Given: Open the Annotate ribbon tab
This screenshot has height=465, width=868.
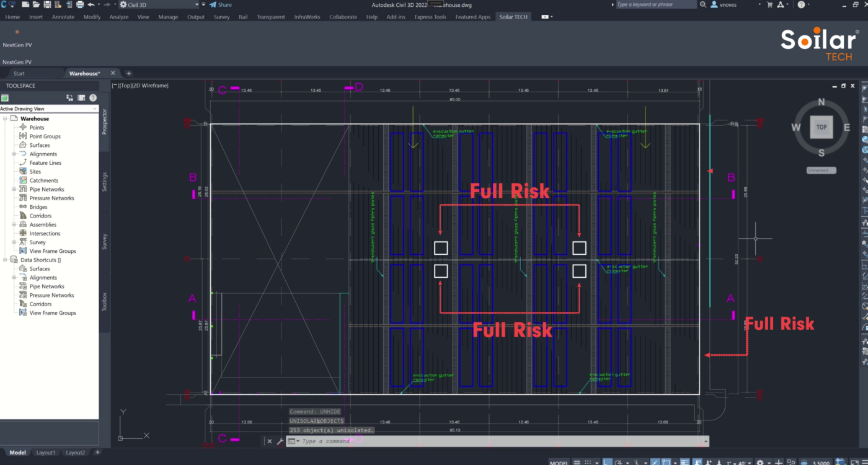Looking at the screenshot, I should point(63,17).
